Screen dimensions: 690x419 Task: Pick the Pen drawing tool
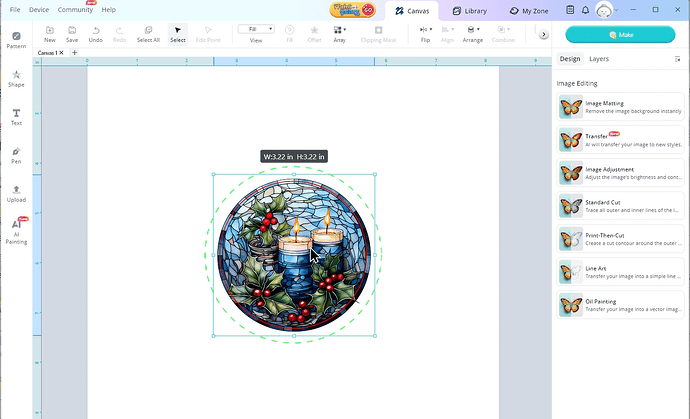tap(16, 153)
